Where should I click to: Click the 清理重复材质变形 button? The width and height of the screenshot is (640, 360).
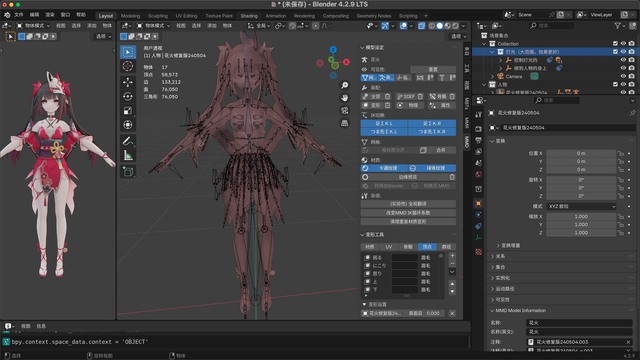(408, 222)
